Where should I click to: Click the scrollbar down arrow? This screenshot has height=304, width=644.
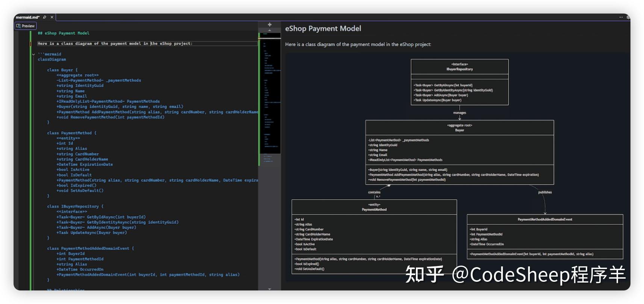[269, 289]
